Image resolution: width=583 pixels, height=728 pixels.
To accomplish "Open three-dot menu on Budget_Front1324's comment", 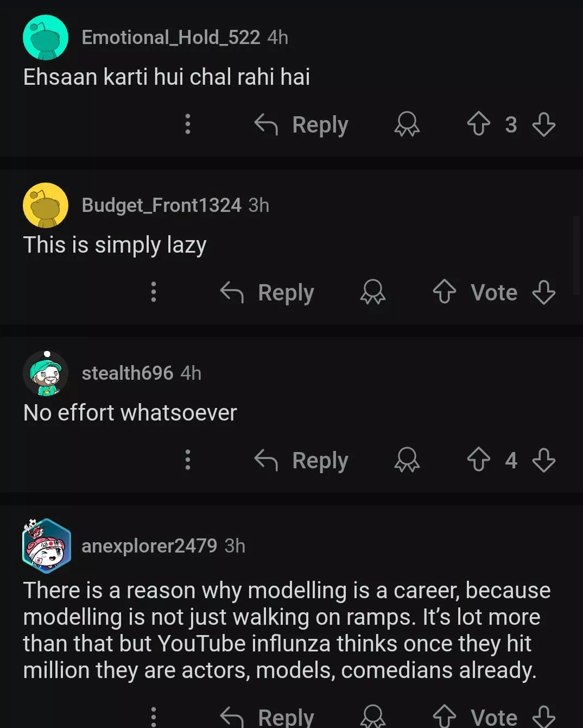I will pyautogui.click(x=154, y=292).
